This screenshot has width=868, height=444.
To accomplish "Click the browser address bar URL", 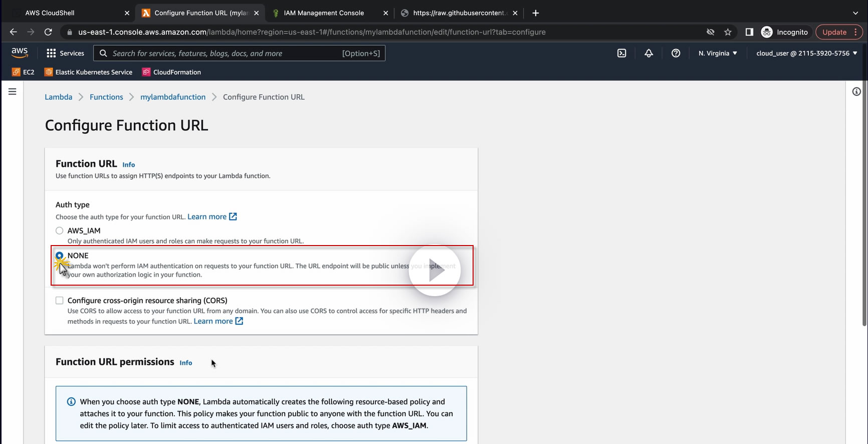I will click(x=312, y=32).
